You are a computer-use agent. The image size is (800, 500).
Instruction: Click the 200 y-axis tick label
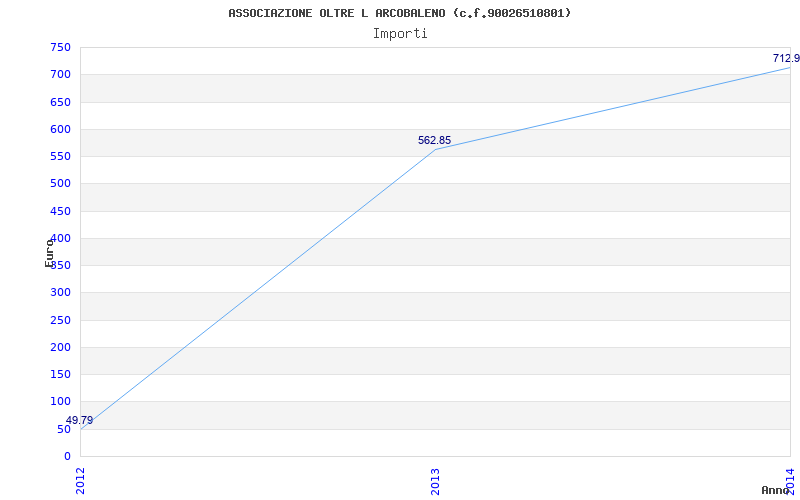coord(60,347)
